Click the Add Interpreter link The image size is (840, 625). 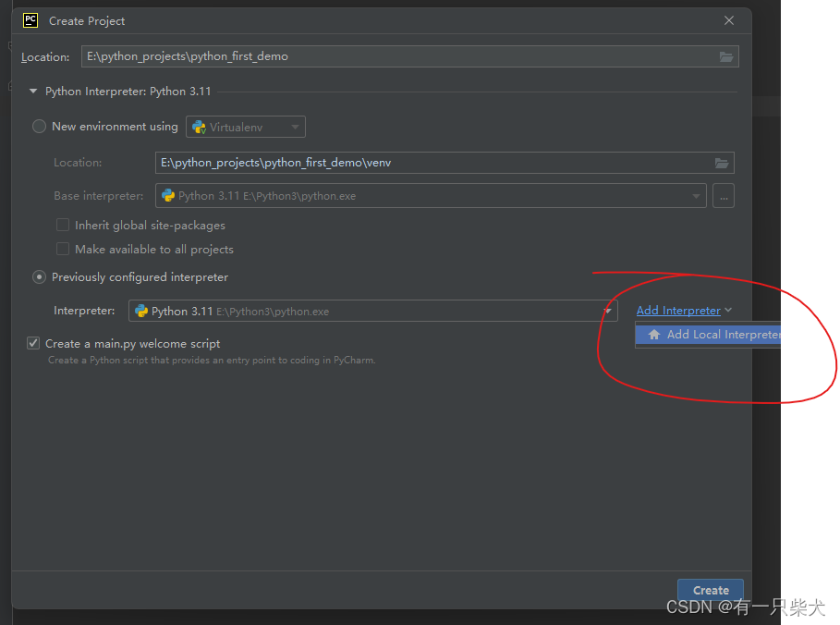point(678,311)
